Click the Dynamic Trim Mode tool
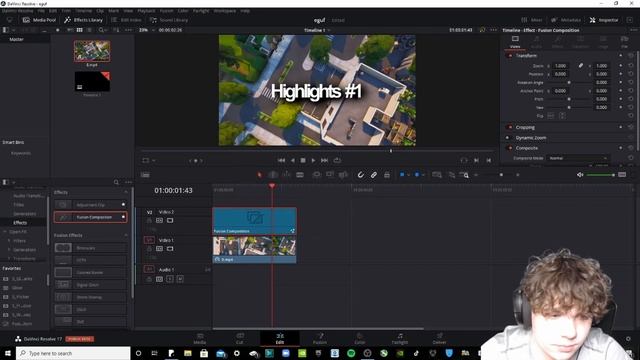 (287, 175)
